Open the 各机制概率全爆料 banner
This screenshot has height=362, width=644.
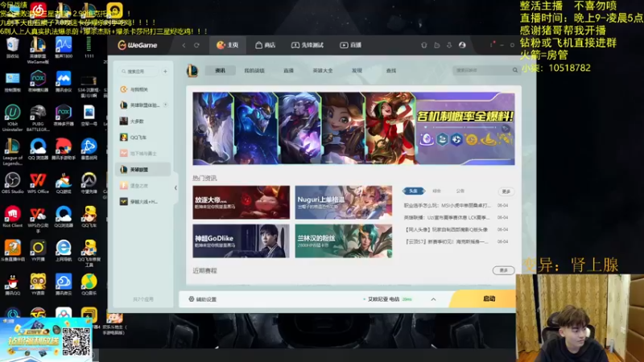click(353, 129)
